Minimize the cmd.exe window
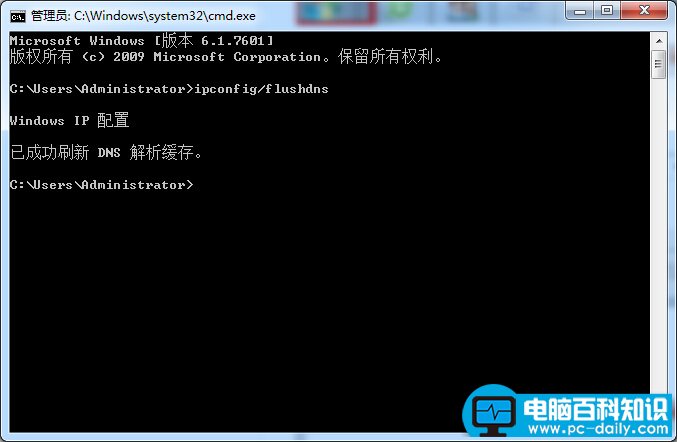This screenshot has width=677, height=442. pyautogui.click(x=580, y=11)
